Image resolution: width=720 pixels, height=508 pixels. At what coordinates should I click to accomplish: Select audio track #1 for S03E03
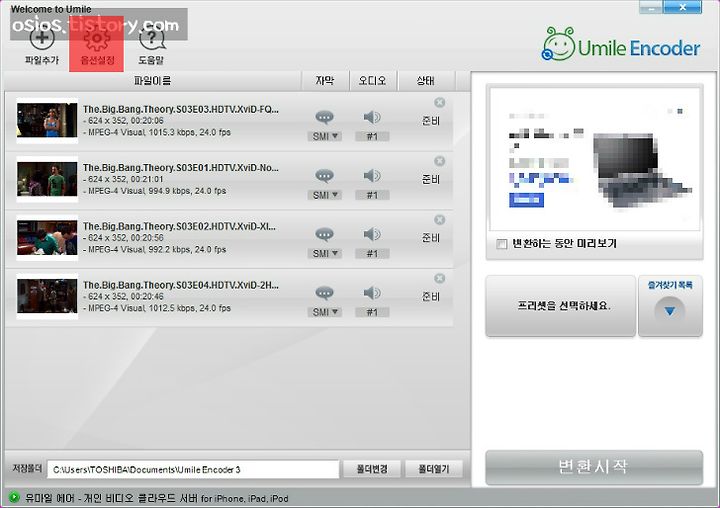click(x=372, y=136)
